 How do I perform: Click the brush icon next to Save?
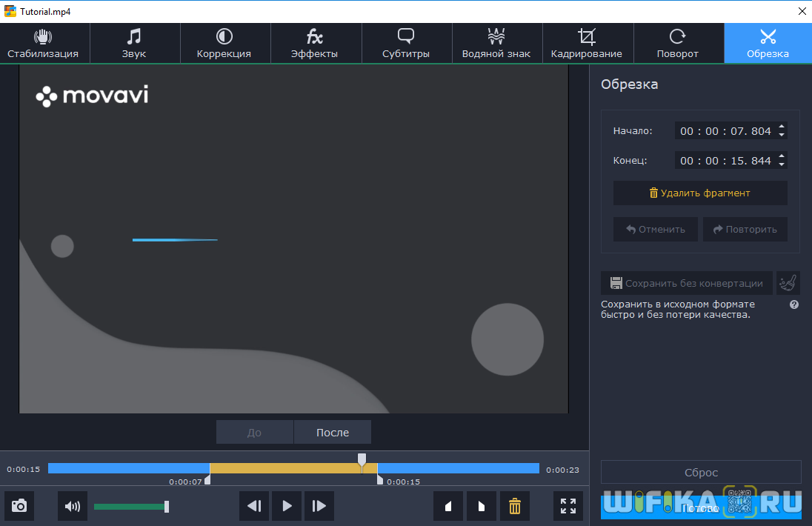point(788,283)
